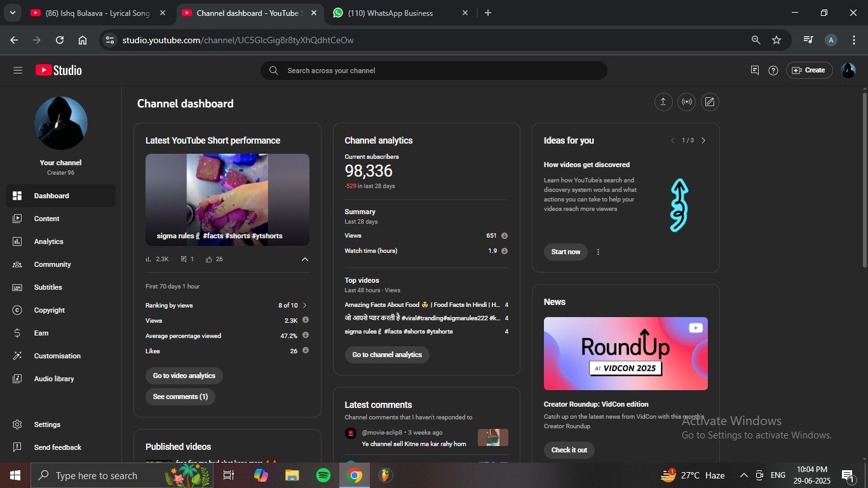This screenshot has width=868, height=488.
Task: Select Dashboard in the sidebar
Action: pyautogui.click(x=61, y=196)
